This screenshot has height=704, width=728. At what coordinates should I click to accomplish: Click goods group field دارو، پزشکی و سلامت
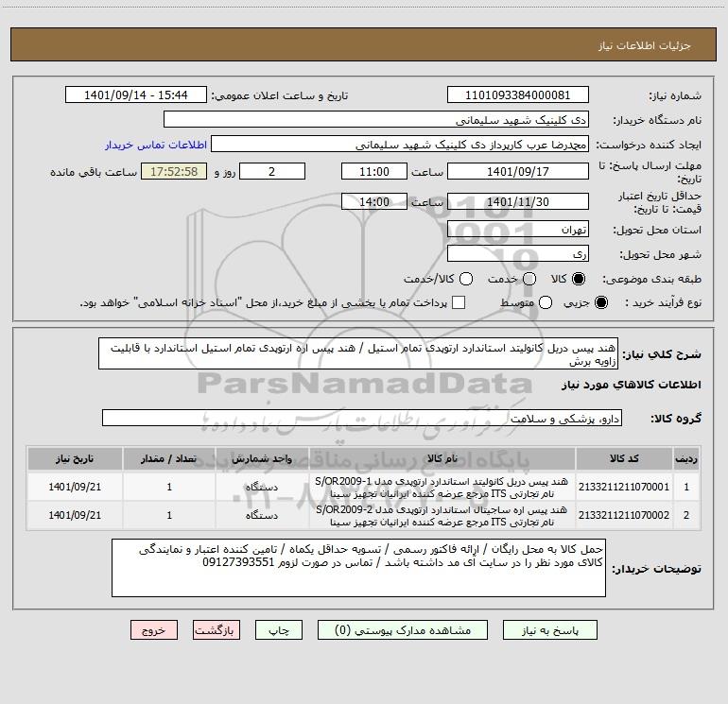362,418
